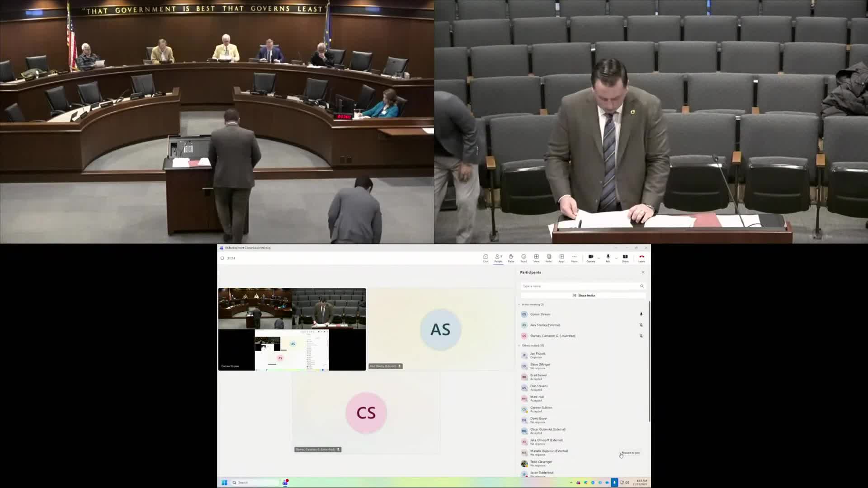The width and height of the screenshot is (868, 488).
Task: Open the More options menu
Action: pyautogui.click(x=574, y=258)
